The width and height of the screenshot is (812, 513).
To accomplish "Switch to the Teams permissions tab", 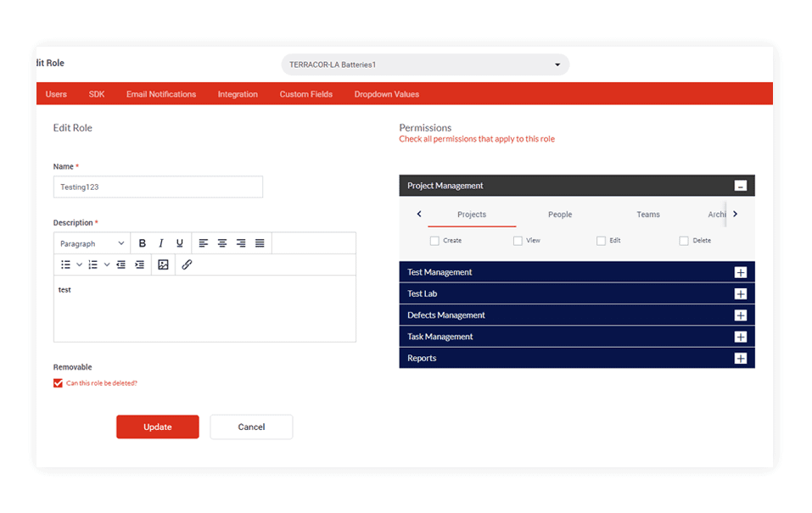I will point(648,215).
